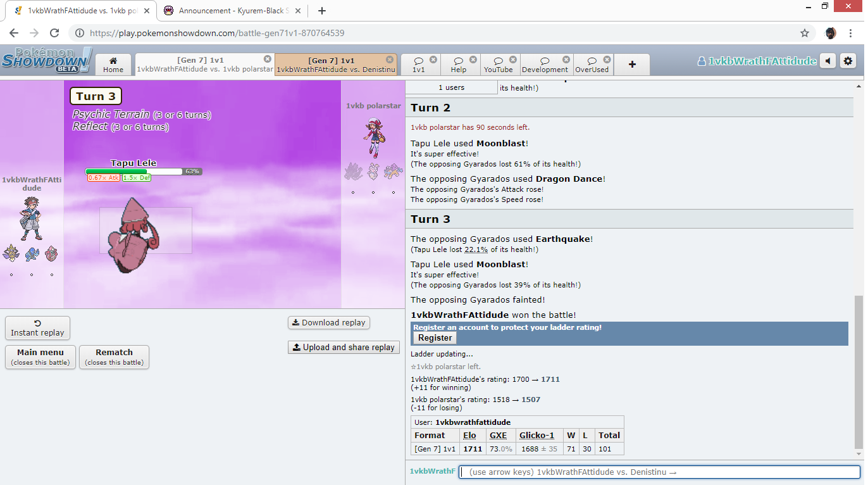The width and height of the screenshot is (868, 485).
Task: Open the Home tab
Action: [x=113, y=65]
